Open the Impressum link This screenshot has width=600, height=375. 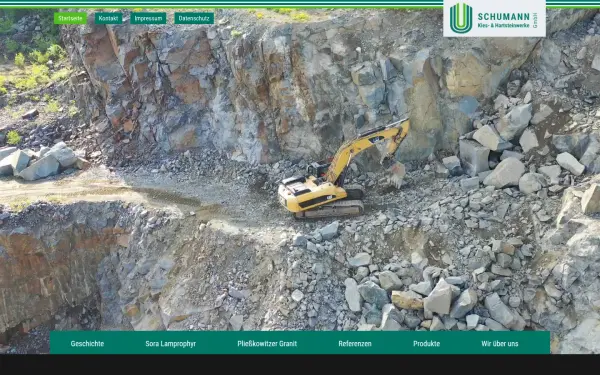[148, 18]
